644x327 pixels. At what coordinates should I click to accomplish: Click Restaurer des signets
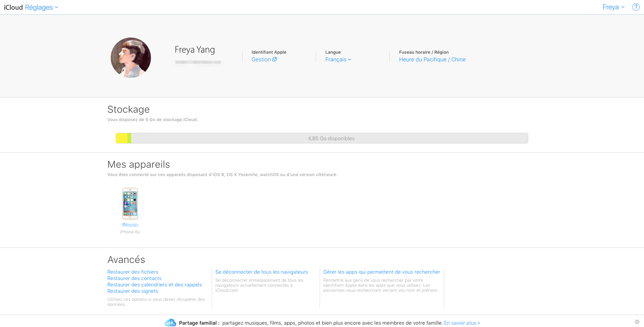pyautogui.click(x=133, y=291)
